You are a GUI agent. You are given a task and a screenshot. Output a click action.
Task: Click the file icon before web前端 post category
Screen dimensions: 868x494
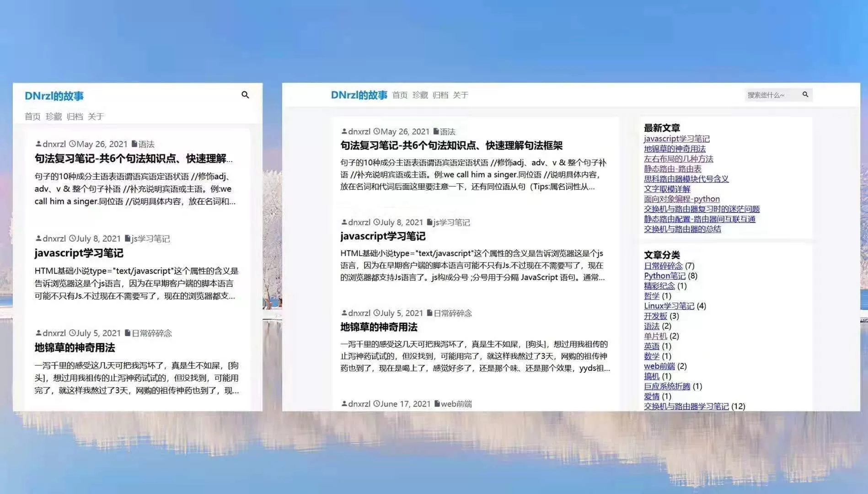pos(437,403)
